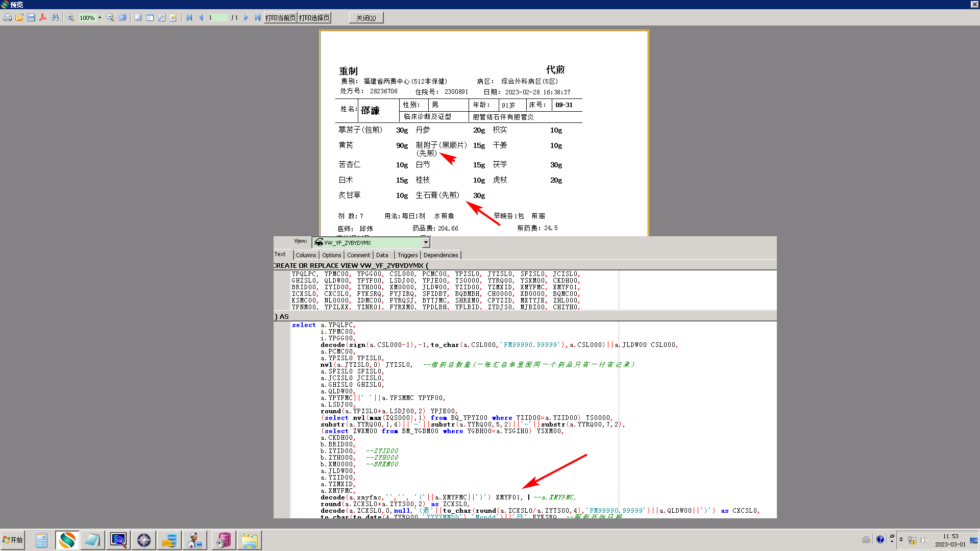Viewport: 980px width, 551px height.
Task: Select the Dependencies tab
Action: coord(440,255)
